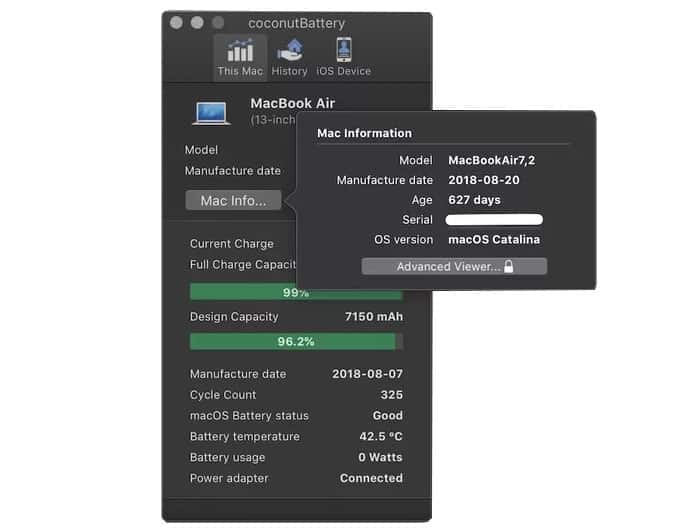
Task: Click the Mac Information popover heading
Action: [x=364, y=133]
